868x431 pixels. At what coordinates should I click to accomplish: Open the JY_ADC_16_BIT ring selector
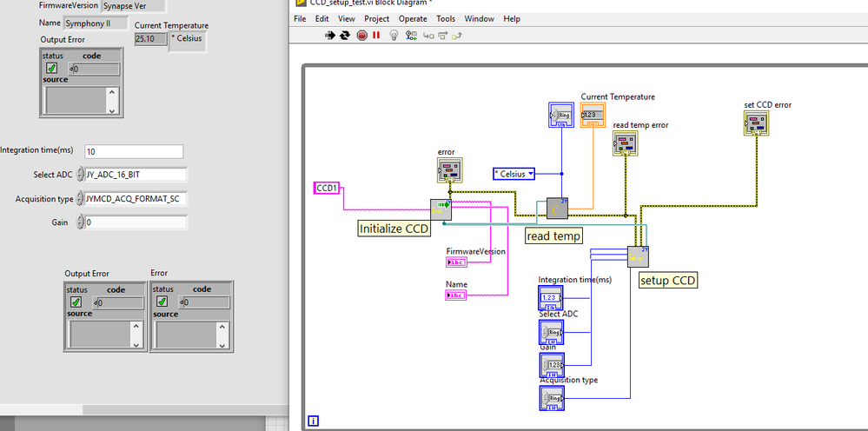tap(136, 175)
